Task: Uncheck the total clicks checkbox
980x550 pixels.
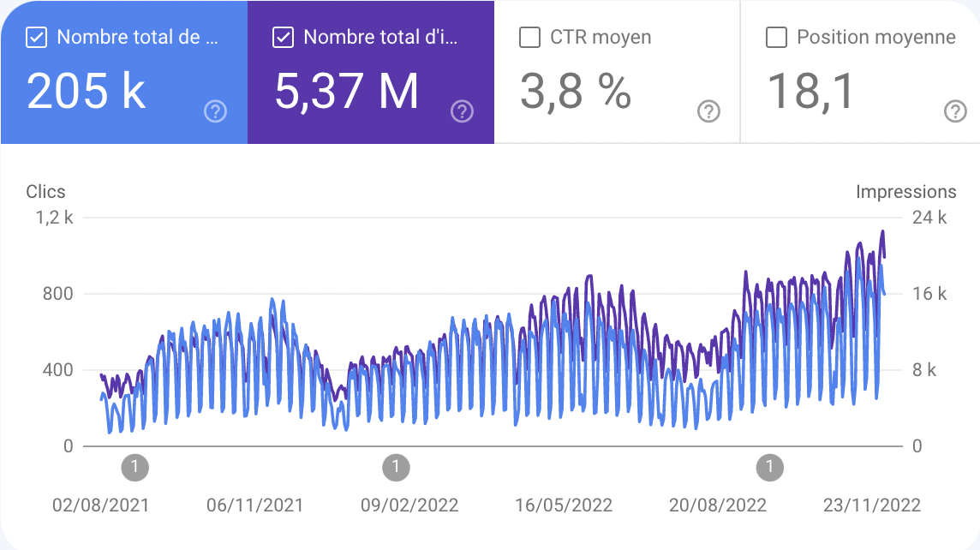Action: point(37,38)
